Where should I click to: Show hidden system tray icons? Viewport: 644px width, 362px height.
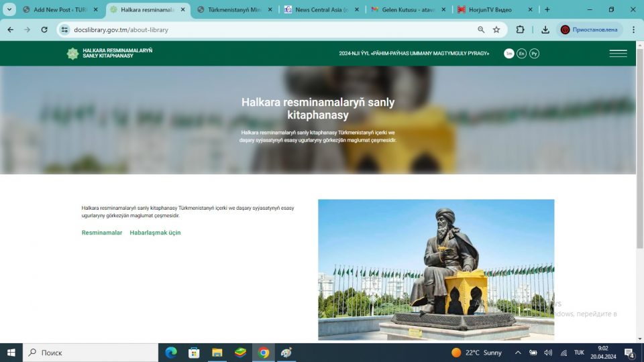pos(518,353)
